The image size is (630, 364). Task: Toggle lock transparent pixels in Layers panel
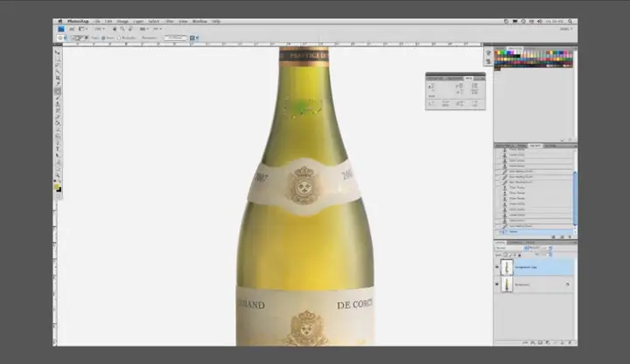506,255
